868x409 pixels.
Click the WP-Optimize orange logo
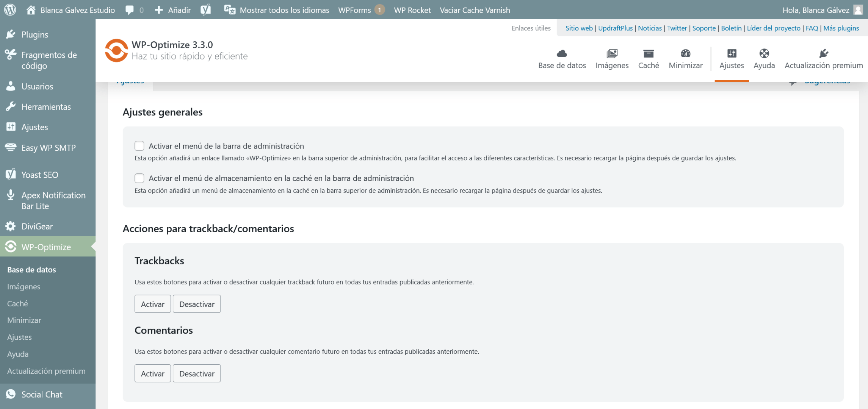point(116,50)
